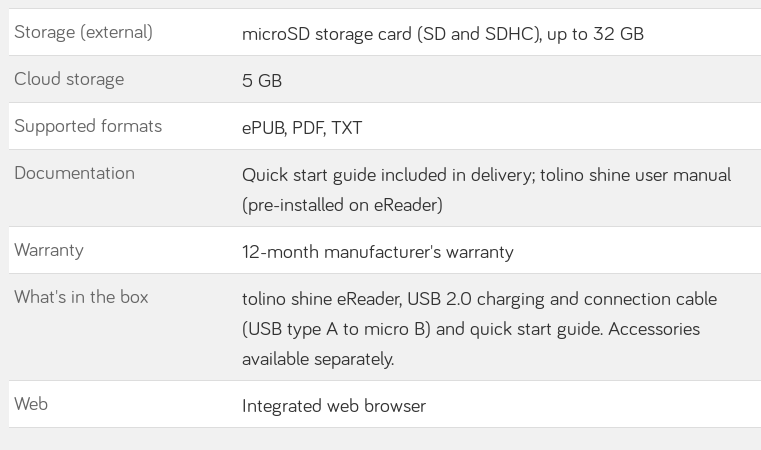This screenshot has height=450, width=761.
Task: Click the "12-month manufacturer's warranty" text
Action: (377, 252)
